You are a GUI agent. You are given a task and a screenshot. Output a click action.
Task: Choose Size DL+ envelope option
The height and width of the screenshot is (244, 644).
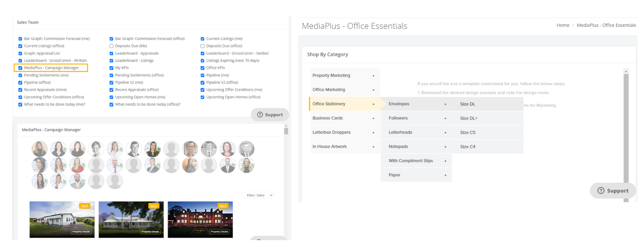[x=487, y=118]
